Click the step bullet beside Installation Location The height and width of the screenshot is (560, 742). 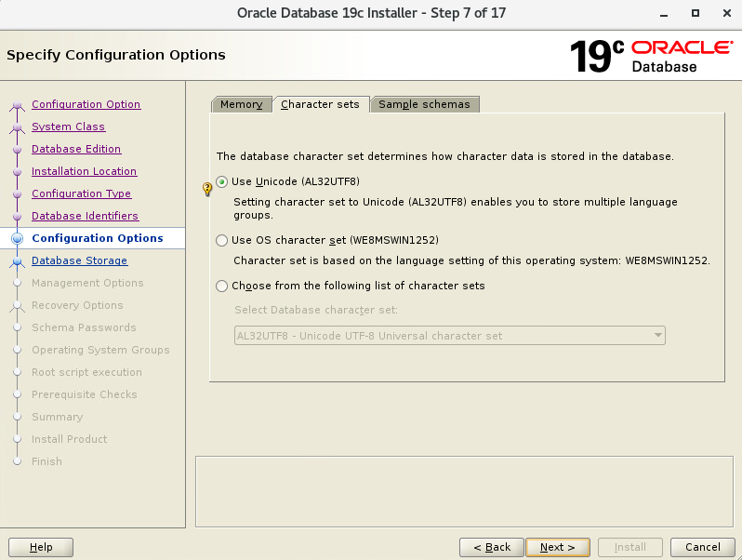pyautogui.click(x=17, y=171)
